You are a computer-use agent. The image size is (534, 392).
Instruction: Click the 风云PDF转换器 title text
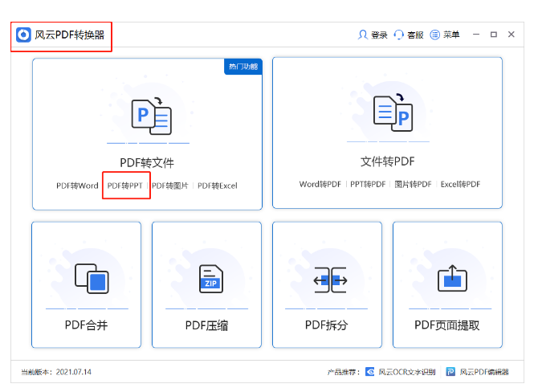(70, 35)
